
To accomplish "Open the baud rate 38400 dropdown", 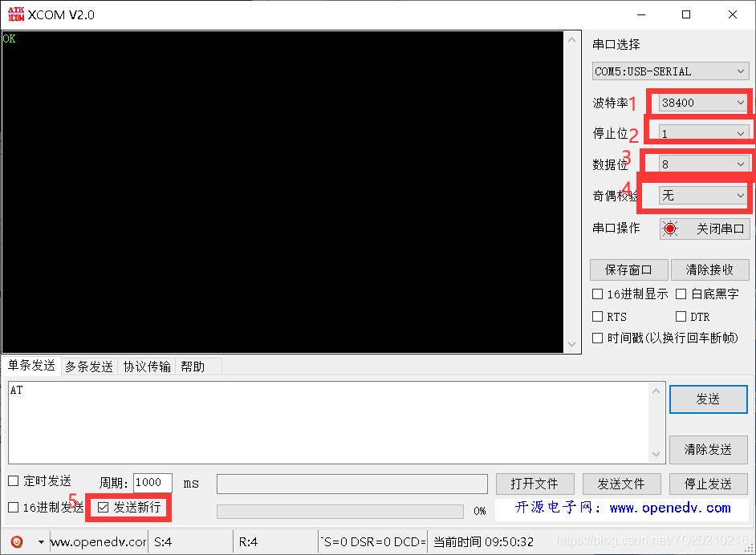I will pyautogui.click(x=704, y=103).
